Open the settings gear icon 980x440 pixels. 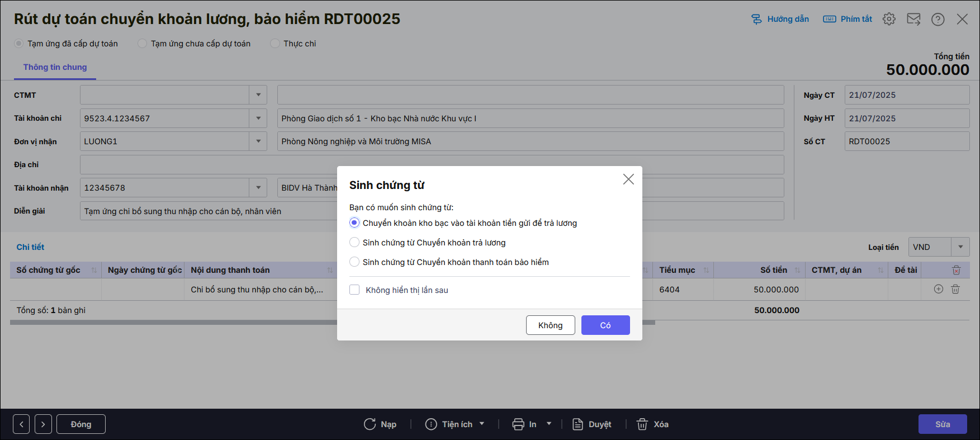pyautogui.click(x=889, y=19)
